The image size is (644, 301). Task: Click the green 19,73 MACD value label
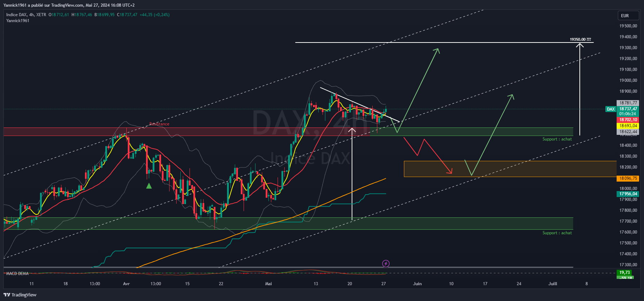point(625,273)
